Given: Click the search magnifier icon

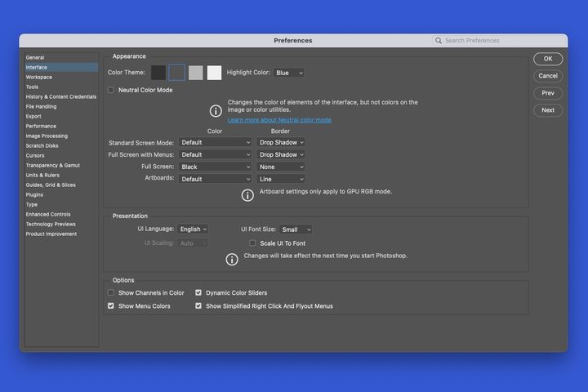Looking at the screenshot, I should 438,41.
